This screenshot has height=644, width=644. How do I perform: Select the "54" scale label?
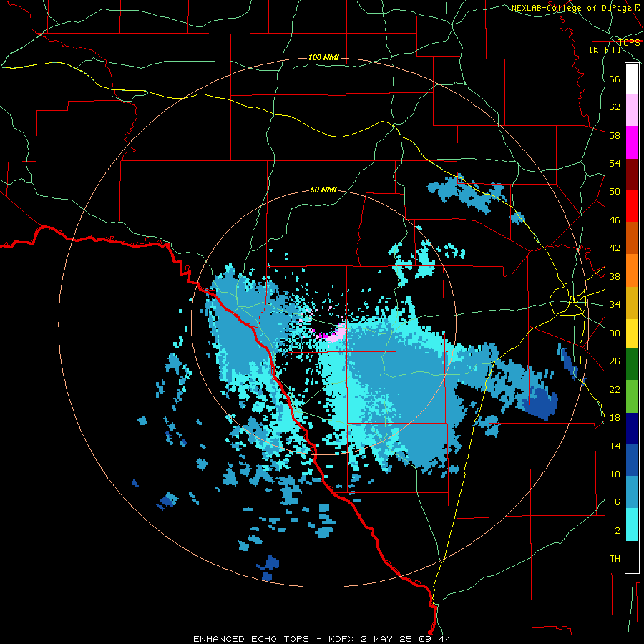(615, 163)
